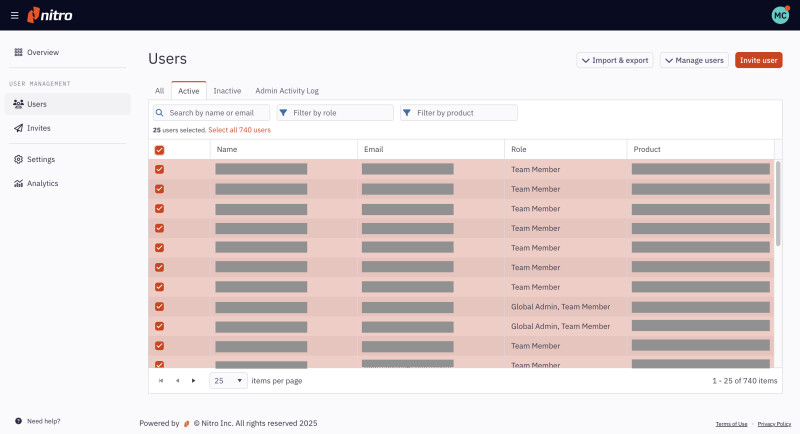Uncheck the first user row checkbox
Image resolution: width=800 pixels, height=434 pixels.
click(159, 169)
